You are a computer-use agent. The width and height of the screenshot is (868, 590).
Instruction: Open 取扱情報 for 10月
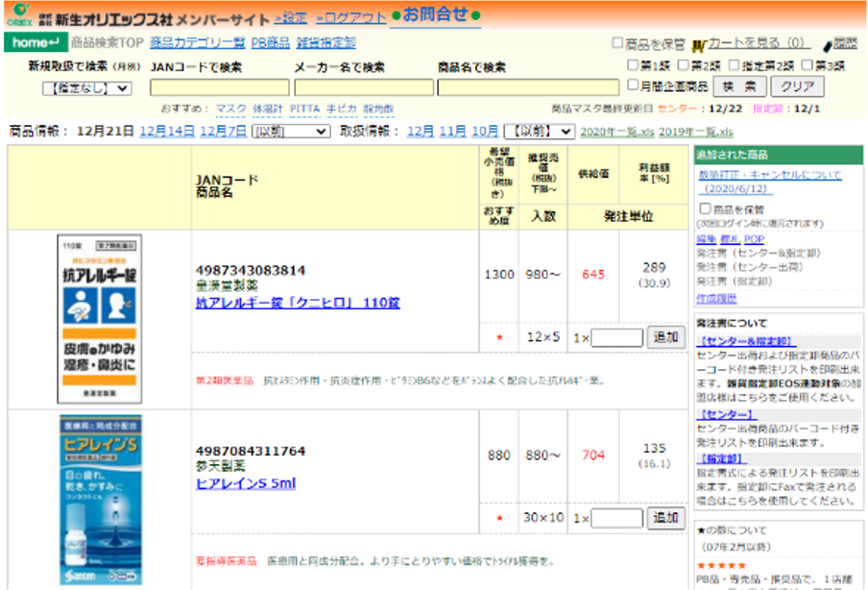[485, 132]
